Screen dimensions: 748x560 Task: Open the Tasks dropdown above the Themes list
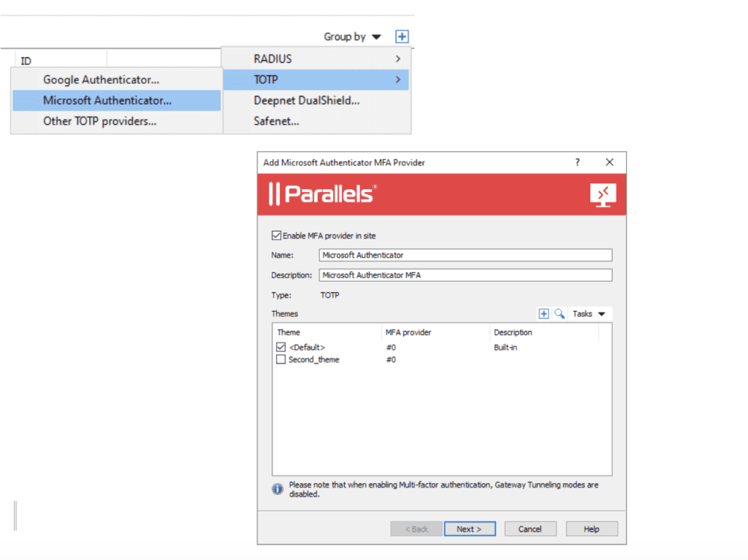(589, 313)
